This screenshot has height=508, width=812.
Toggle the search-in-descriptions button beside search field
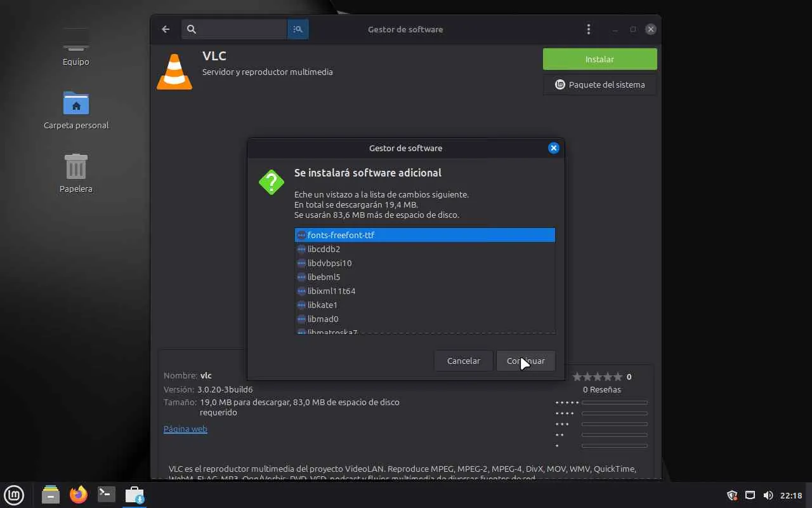click(298, 29)
